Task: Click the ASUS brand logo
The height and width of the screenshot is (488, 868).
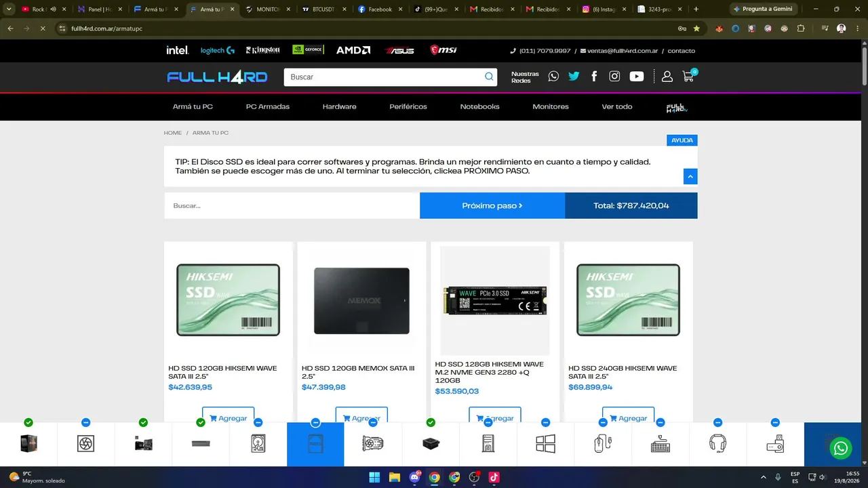Action: pyautogui.click(x=399, y=50)
